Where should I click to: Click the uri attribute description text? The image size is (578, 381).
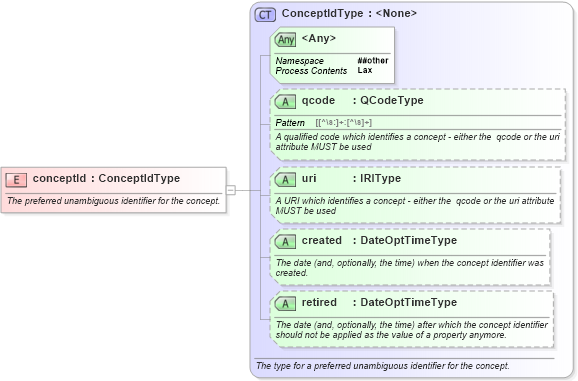415,206
